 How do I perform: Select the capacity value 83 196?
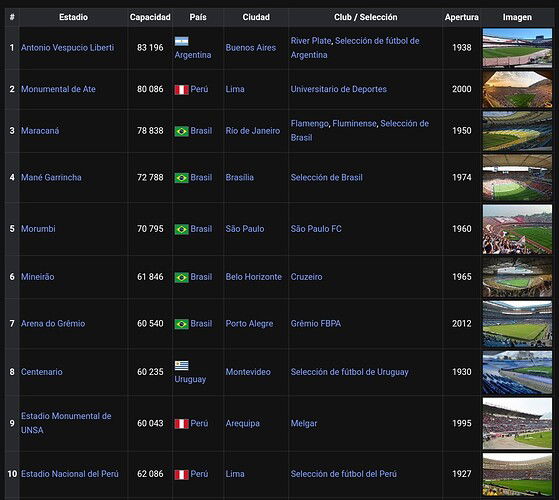tap(150, 47)
